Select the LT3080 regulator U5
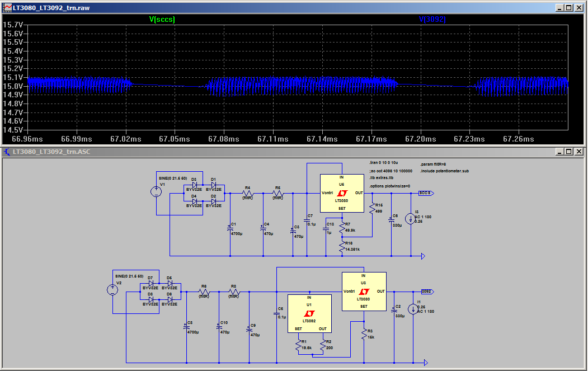The height and width of the screenshot is (371, 588). click(x=342, y=193)
